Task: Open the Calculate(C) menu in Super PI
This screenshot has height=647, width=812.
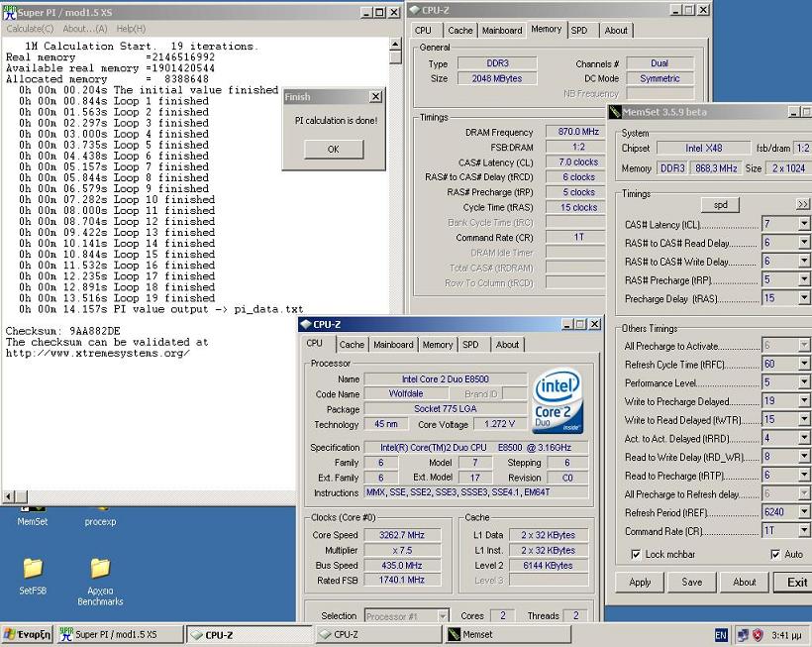Action: tap(30, 29)
